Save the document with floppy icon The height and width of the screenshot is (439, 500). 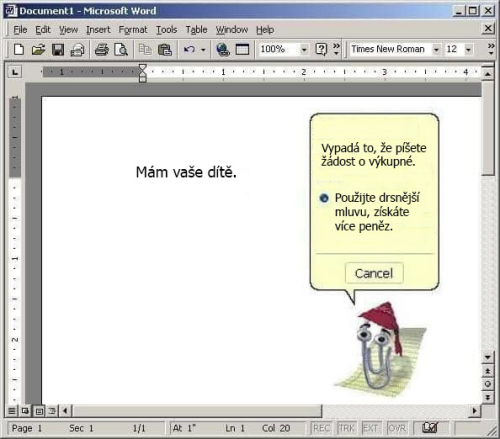pyautogui.click(x=58, y=50)
